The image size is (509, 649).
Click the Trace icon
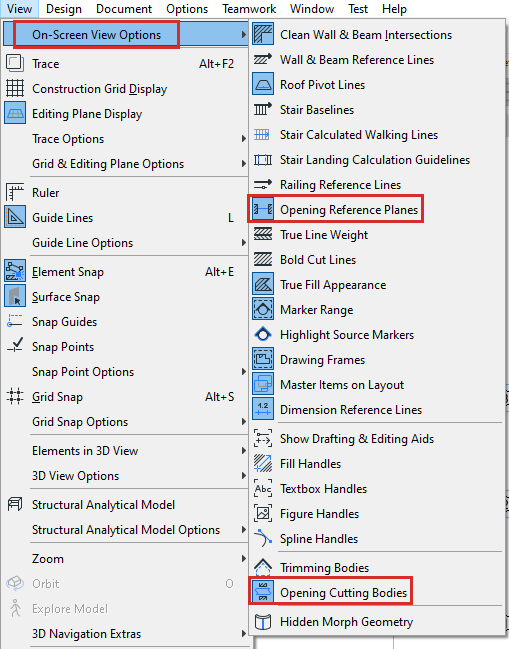pos(15,63)
